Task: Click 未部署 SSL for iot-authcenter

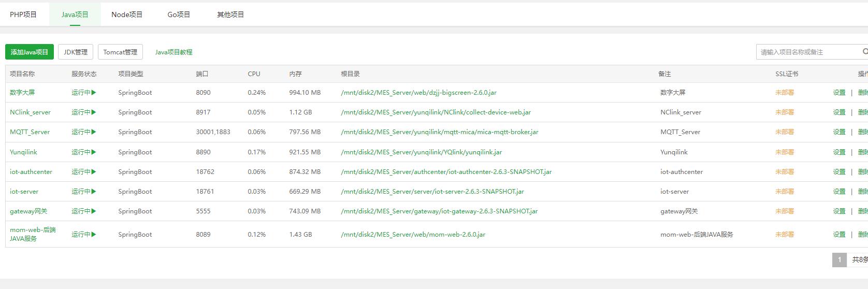Action: 785,171
